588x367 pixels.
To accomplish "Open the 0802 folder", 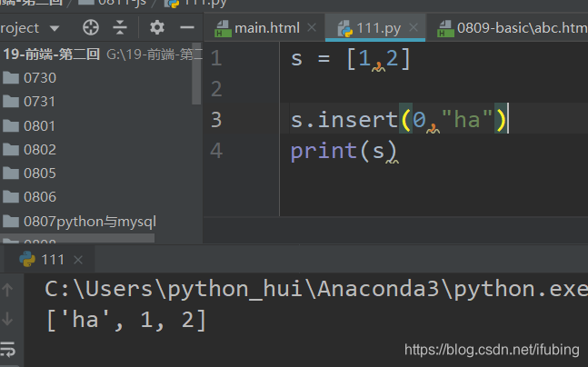I will 40,150.
